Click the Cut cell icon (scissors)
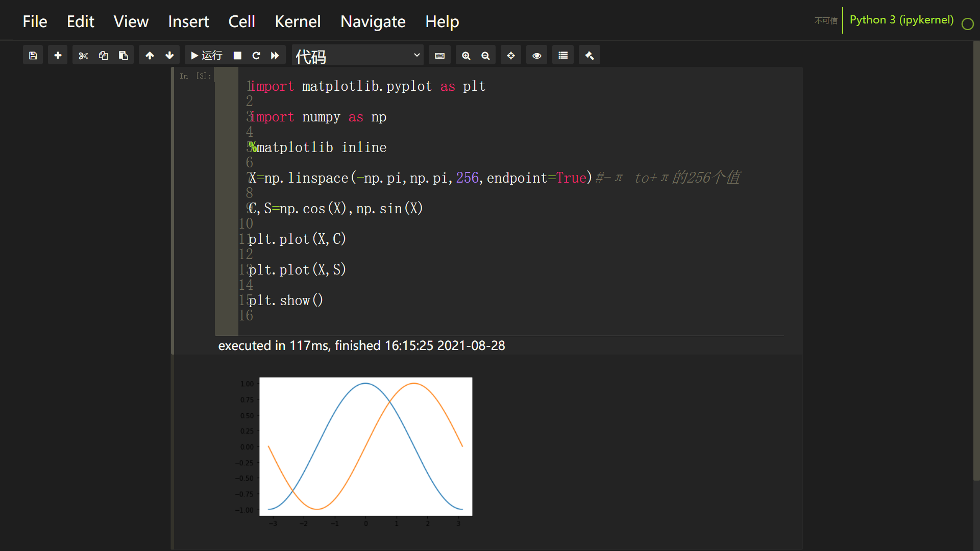 pos(83,55)
